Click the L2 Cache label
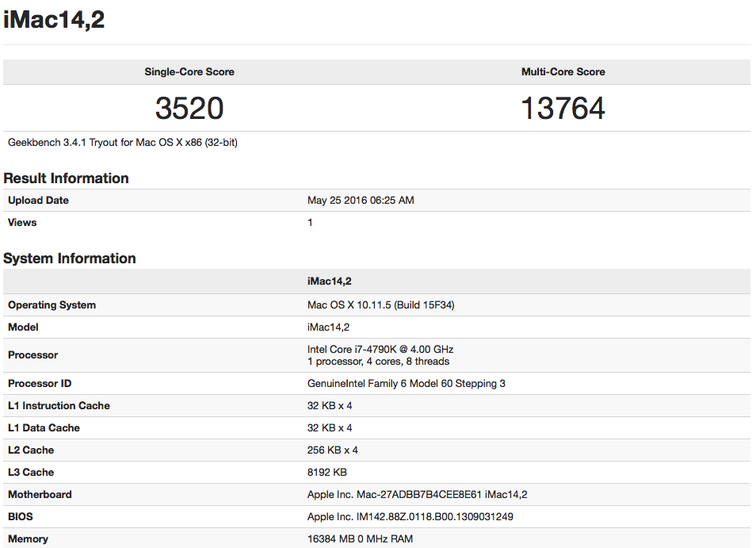The height and width of the screenshot is (548, 756). (x=31, y=450)
